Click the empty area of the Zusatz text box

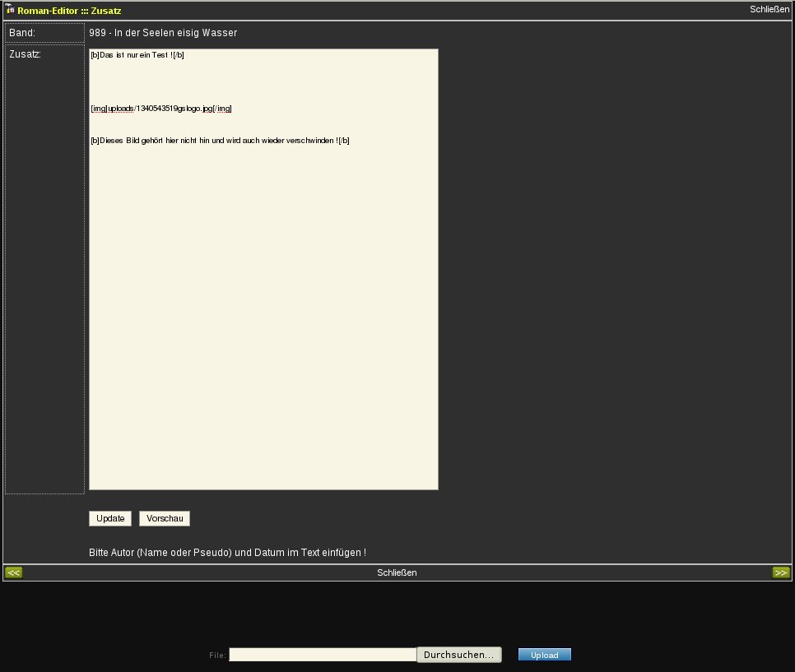(x=263, y=329)
